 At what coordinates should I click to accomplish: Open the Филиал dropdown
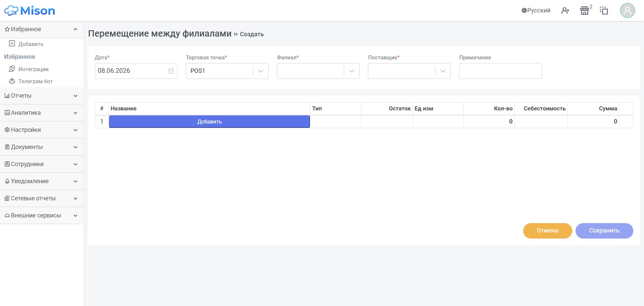[x=318, y=71]
